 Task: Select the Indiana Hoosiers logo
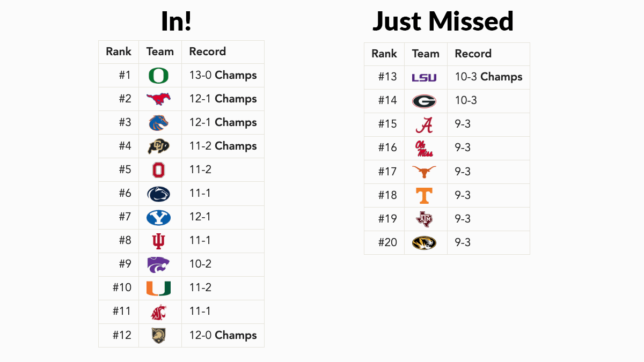click(x=158, y=241)
